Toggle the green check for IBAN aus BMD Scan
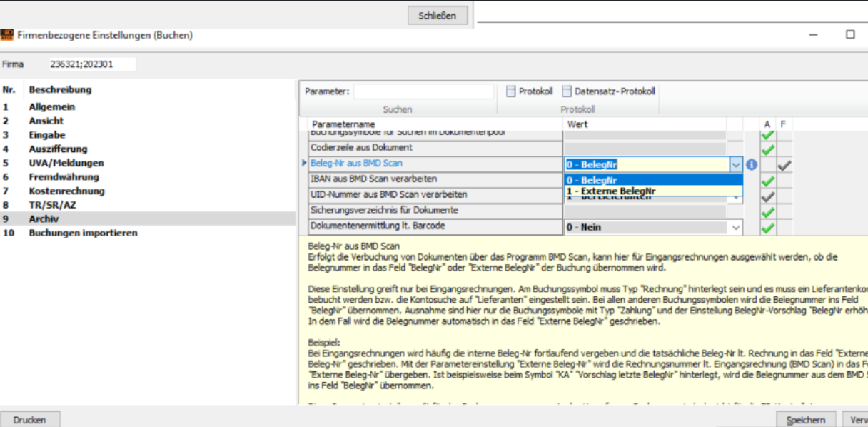Image resolution: width=868 pixels, height=427 pixels. [x=767, y=181]
